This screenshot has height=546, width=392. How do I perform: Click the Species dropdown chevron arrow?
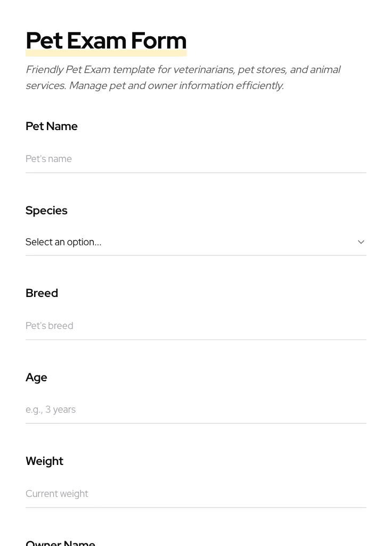[361, 242]
